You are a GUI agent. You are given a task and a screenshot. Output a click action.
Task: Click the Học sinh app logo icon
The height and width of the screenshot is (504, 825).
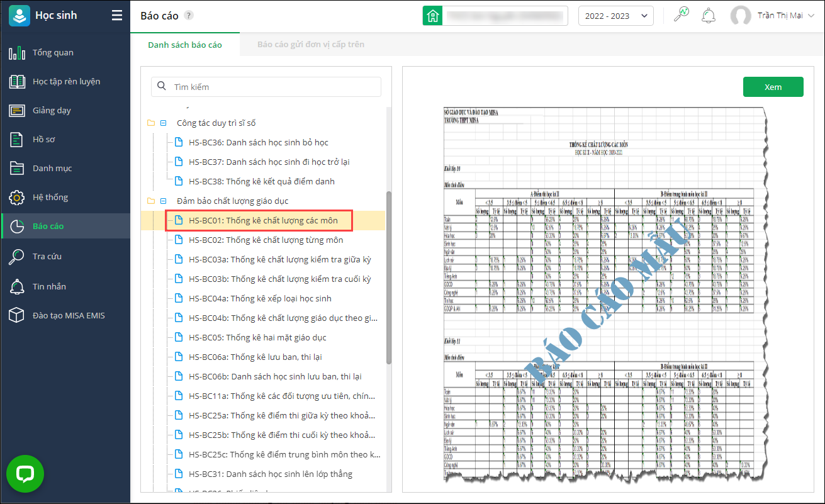[x=19, y=16]
